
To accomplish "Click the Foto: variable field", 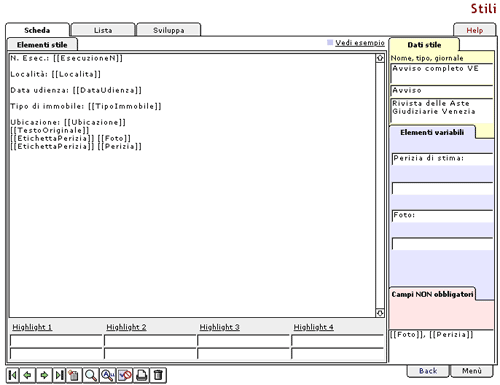I will 442,216.
